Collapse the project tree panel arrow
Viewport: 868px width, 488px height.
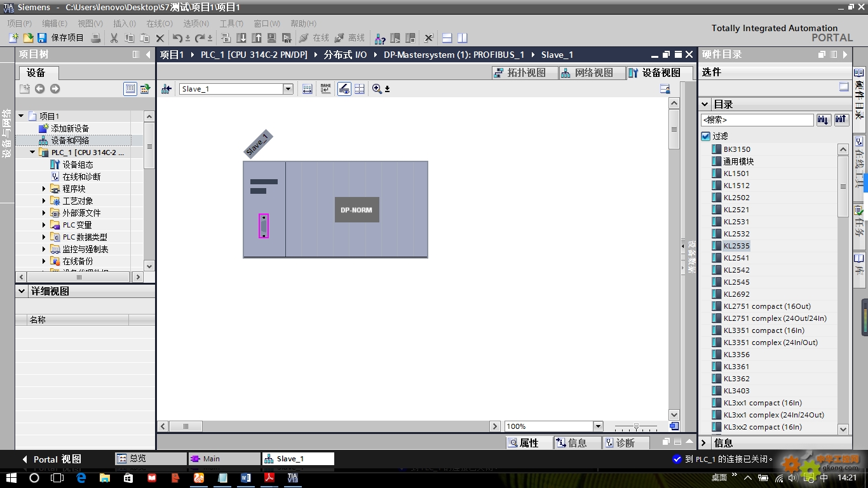[148, 55]
